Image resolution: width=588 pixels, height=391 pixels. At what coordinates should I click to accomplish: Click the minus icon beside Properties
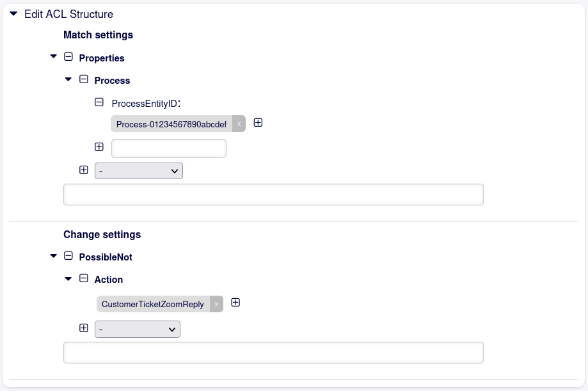tap(68, 57)
